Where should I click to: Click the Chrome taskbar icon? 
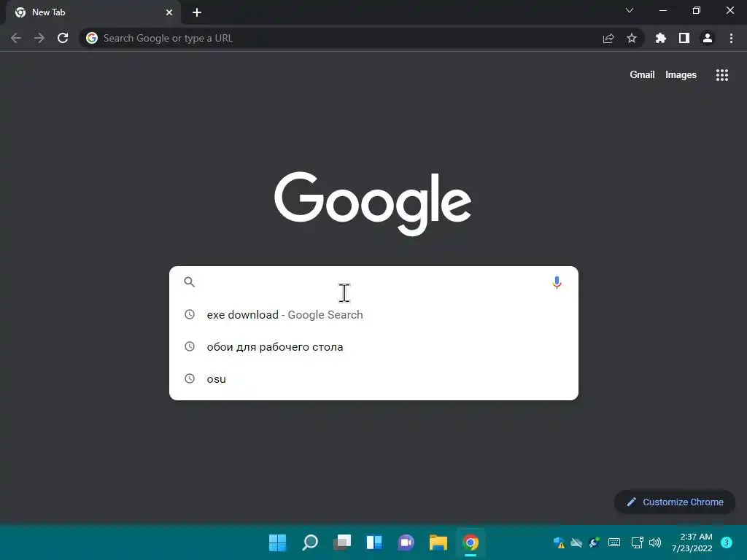(x=471, y=542)
